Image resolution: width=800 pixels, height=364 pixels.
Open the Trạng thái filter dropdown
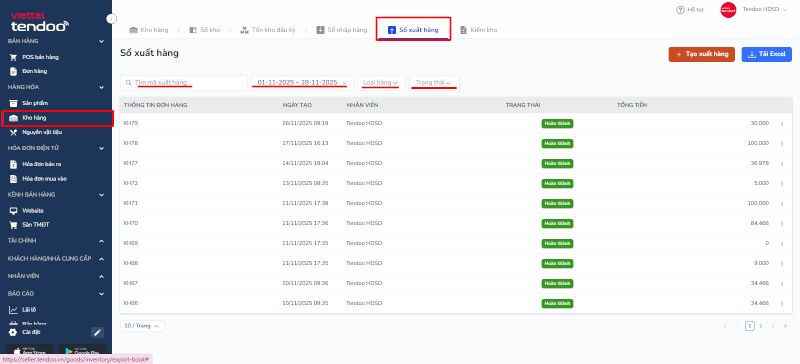click(434, 83)
